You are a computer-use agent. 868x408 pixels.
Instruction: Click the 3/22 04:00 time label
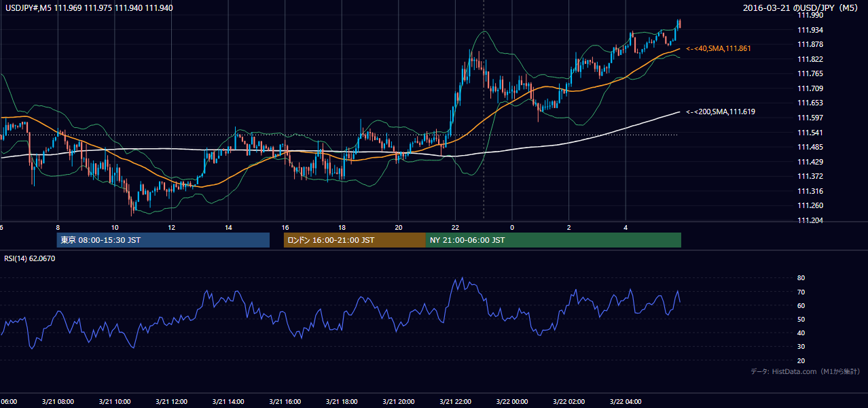point(626,402)
